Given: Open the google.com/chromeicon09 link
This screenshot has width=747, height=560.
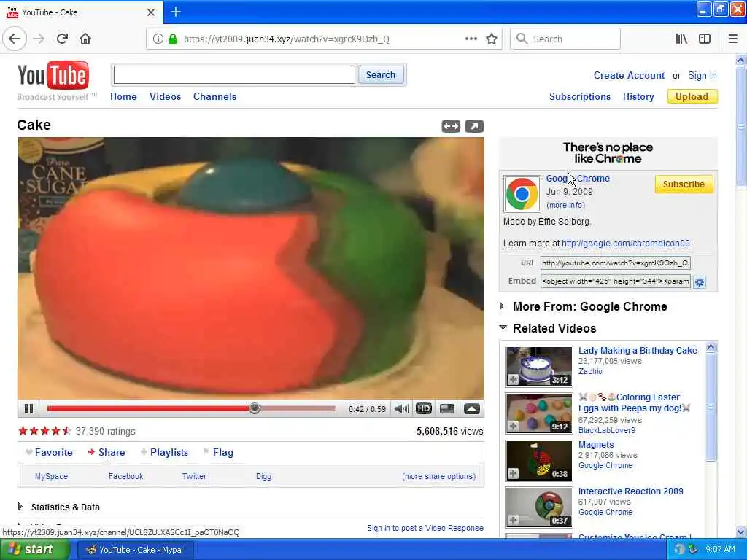Looking at the screenshot, I should (x=625, y=244).
